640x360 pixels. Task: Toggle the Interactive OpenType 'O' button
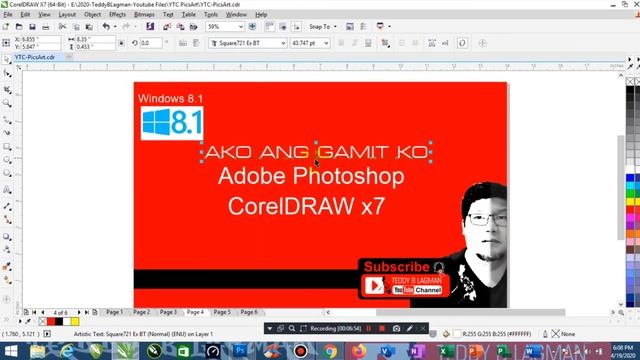pyautogui.click(x=462, y=43)
